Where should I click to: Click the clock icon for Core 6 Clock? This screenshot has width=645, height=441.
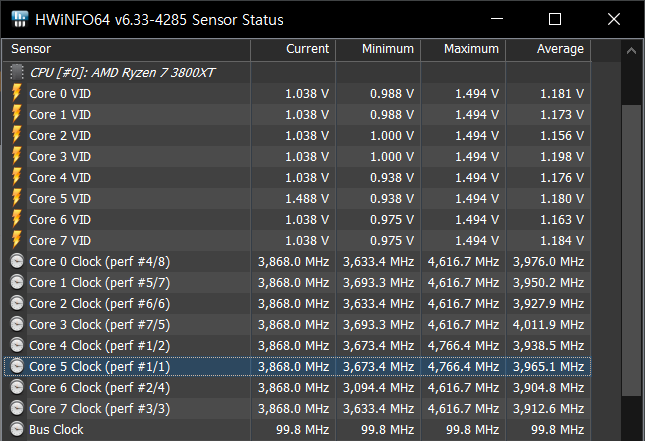tap(17, 387)
